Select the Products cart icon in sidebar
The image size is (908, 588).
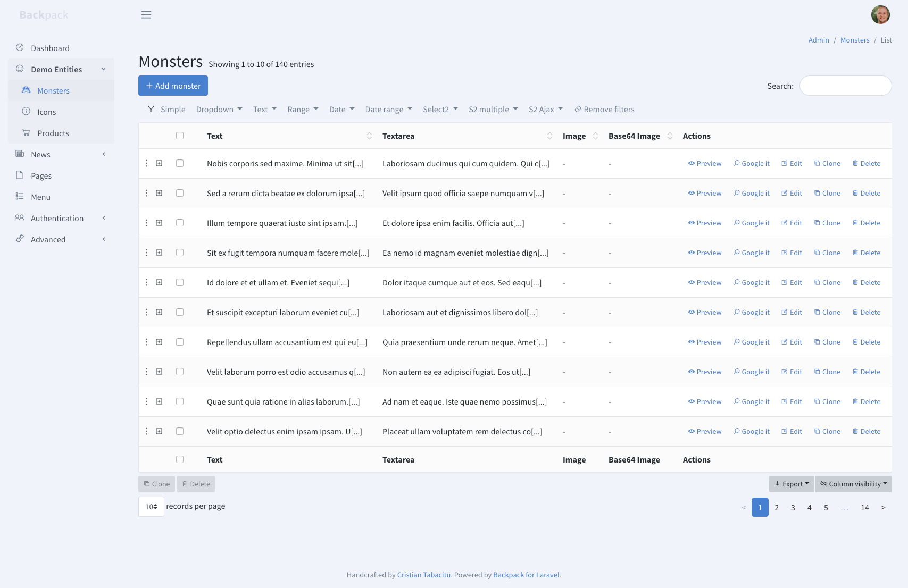click(x=26, y=133)
